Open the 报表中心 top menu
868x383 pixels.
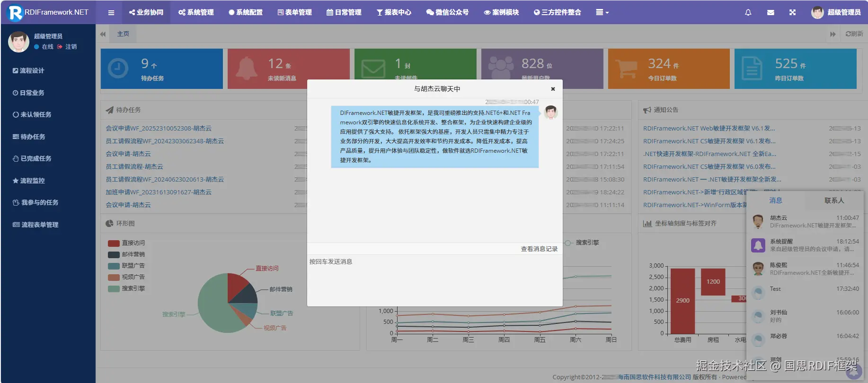(x=394, y=12)
